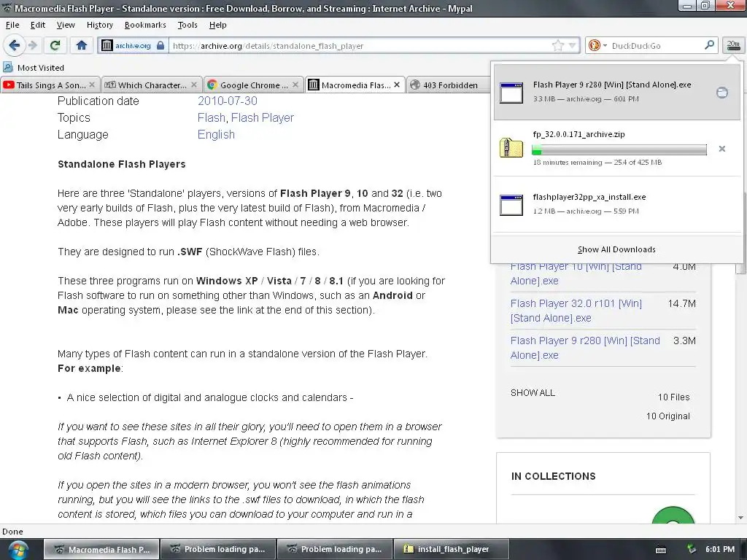This screenshot has height=560, width=747.
Task: Close the Macromedia Flas... tab
Action: 397,85
